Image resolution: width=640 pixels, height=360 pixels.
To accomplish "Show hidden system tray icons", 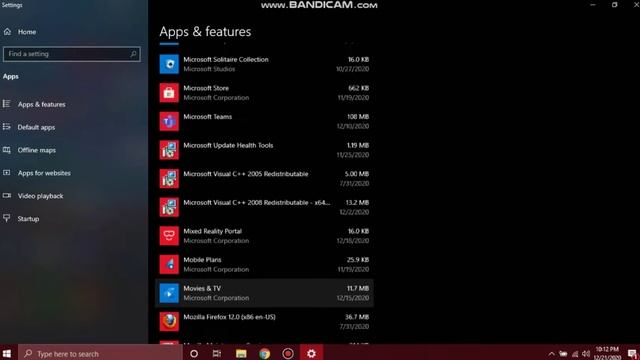I will pyautogui.click(x=551, y=354).
